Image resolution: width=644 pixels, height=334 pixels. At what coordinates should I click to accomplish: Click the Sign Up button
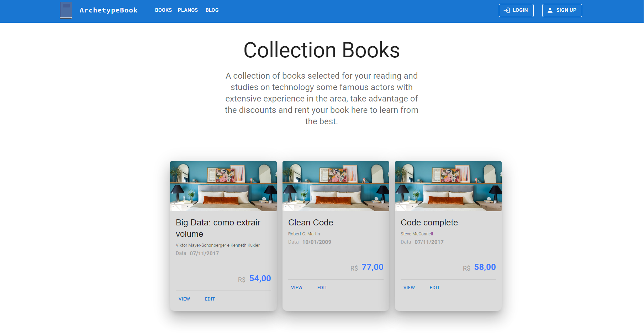[562, 10]
